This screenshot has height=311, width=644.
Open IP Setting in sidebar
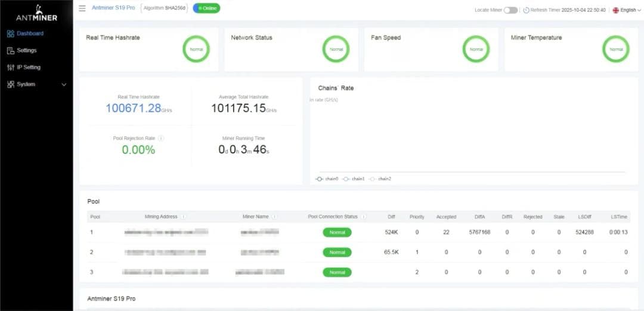pyautogui.click(x=29, y=67)
